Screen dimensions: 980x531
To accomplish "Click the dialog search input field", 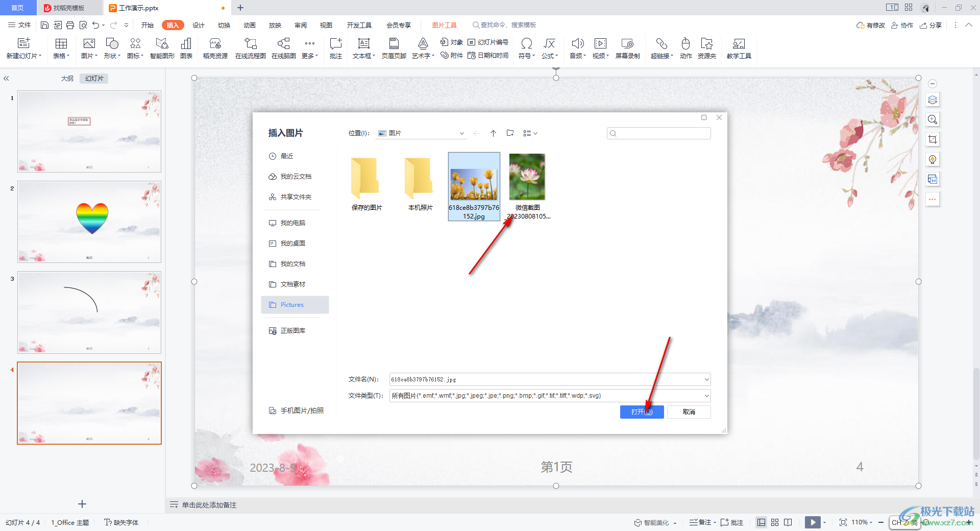I will pyautogui.click(x=659, y=133).
